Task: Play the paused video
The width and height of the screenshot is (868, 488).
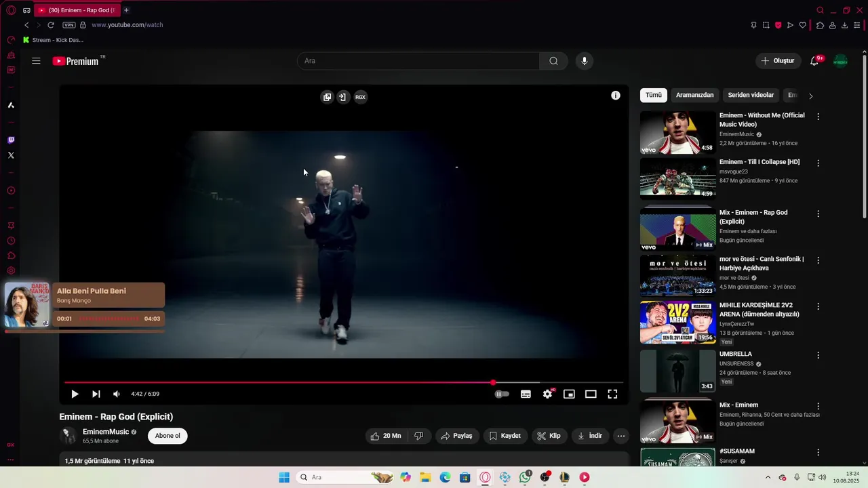Action: 75,394
